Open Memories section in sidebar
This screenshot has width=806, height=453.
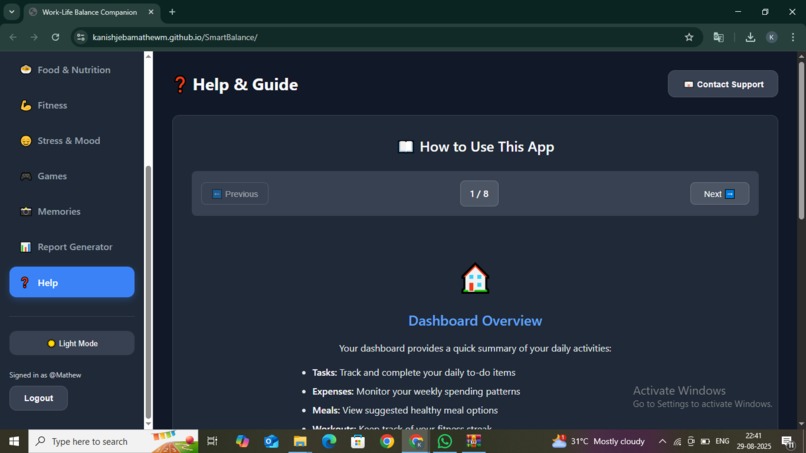[72, 211]
